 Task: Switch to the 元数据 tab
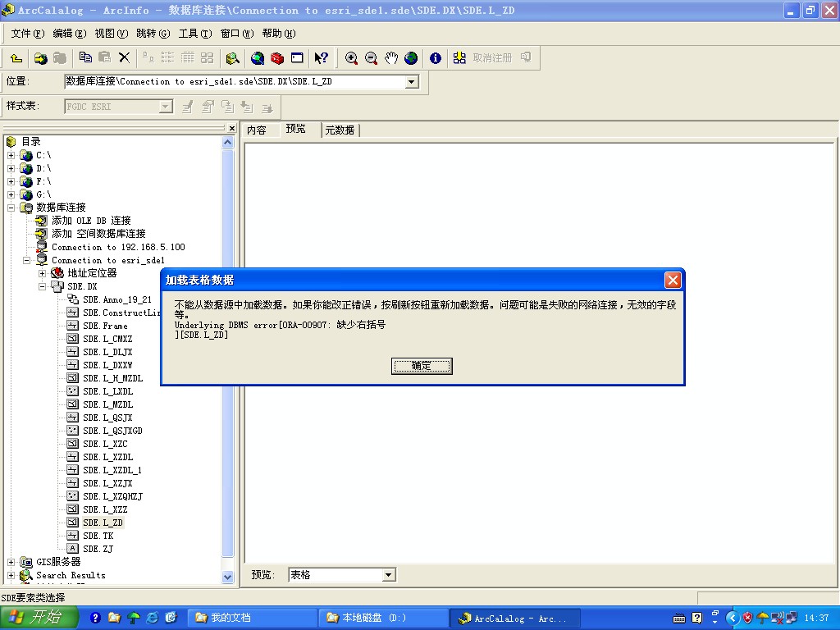click(x=340, y=130)
